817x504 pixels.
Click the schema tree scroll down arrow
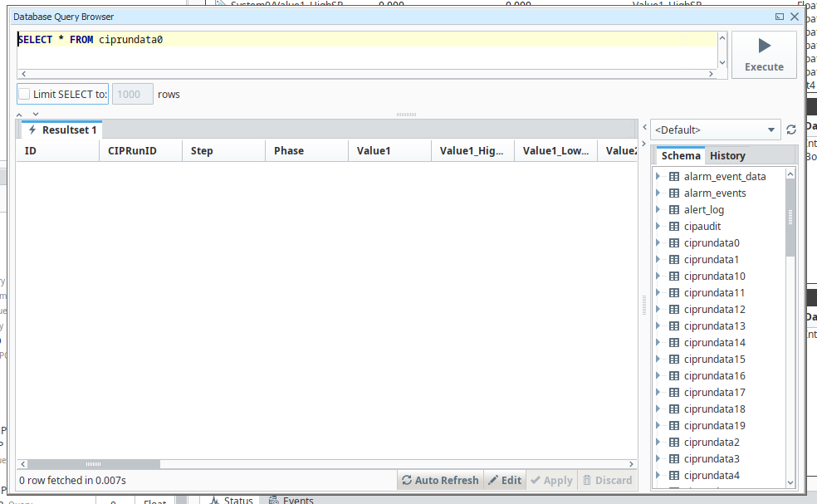(x=790, y=482)
